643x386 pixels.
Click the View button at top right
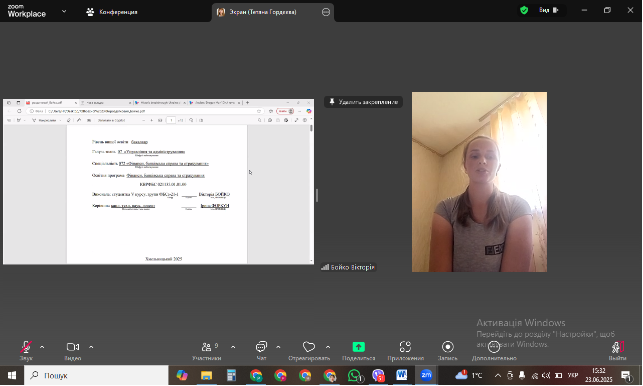(x=549, y=10)
